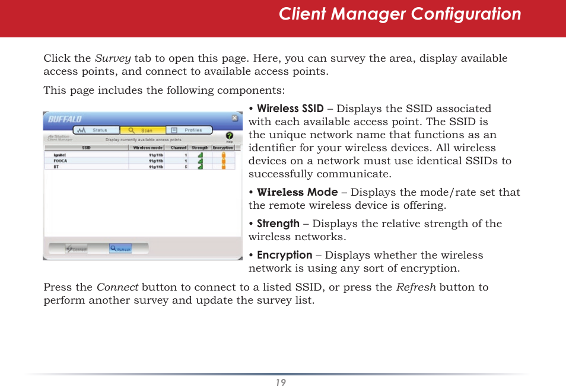Click the Encryption column header

point(224,148)
